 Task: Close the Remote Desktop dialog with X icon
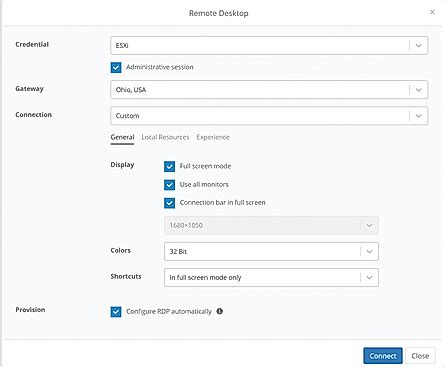pyautogui.click(x=432, y=12)
